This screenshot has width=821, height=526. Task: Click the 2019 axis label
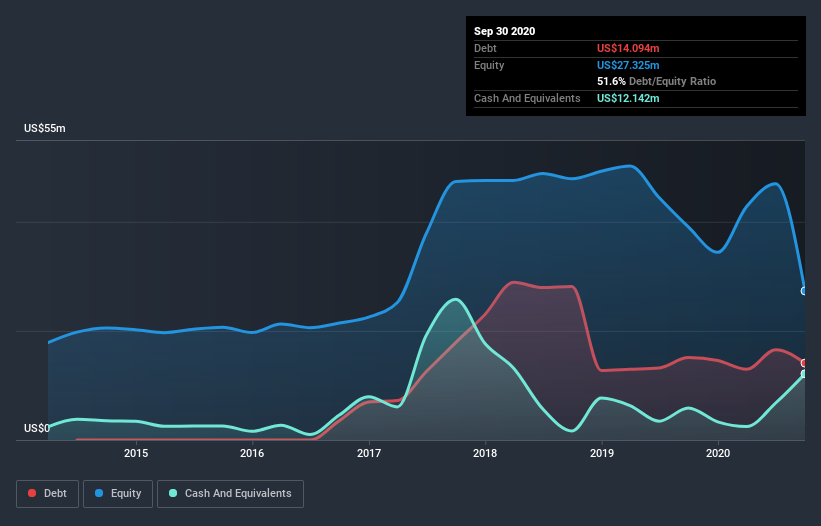pyautogui.click(x=602, y=453)
